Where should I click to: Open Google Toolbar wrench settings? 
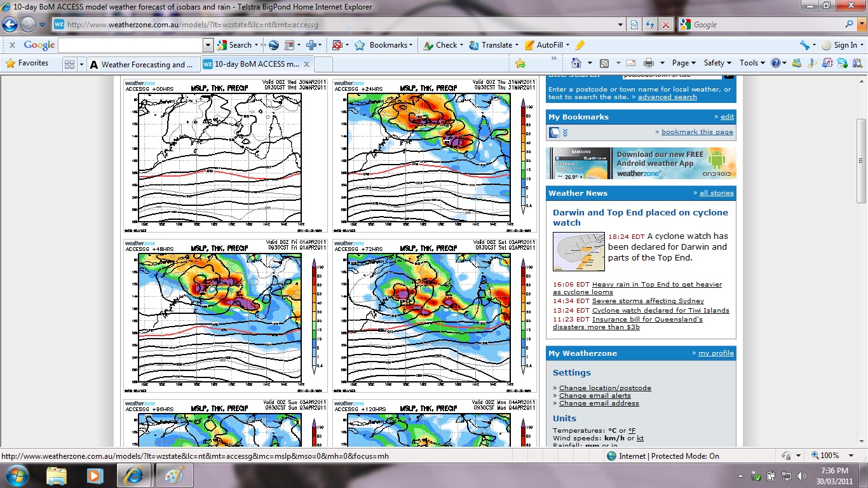click(x=804, y=45)
